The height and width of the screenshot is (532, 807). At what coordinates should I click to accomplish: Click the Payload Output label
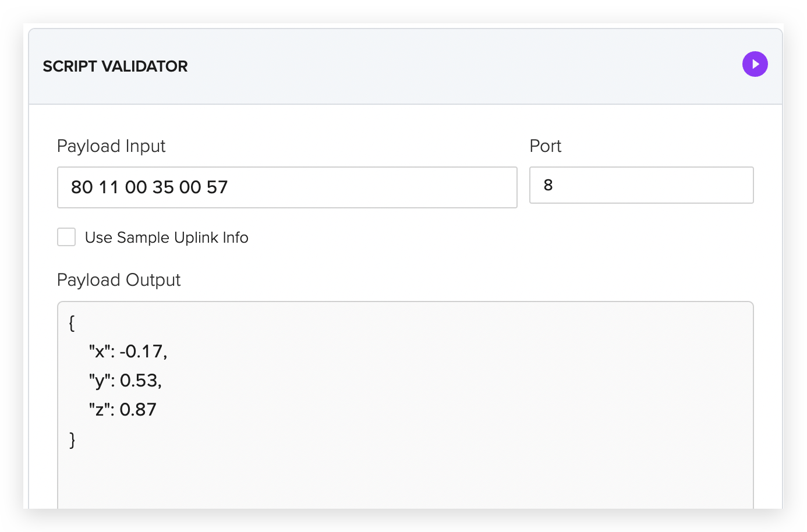pyautogui.click(x=119, y=280)
